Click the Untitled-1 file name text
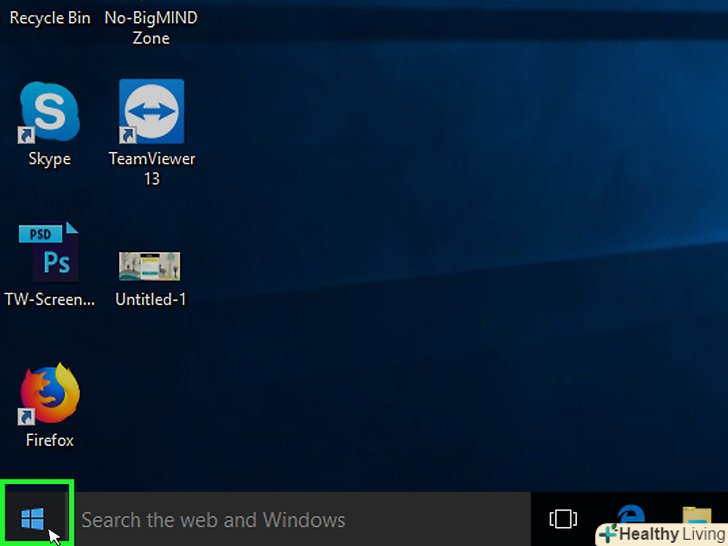The width and height of the screenshot is (728, 546). point(151,299)
